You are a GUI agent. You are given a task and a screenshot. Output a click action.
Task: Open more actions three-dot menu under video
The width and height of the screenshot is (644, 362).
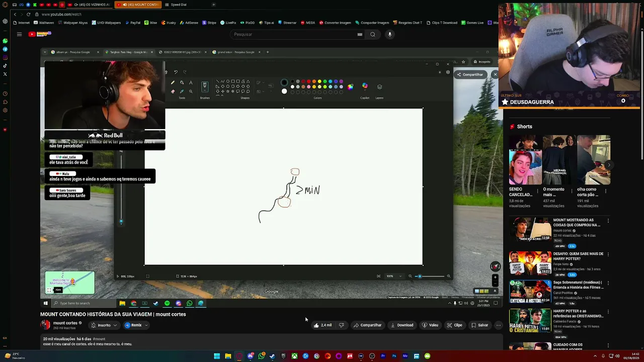click(499, 325)
